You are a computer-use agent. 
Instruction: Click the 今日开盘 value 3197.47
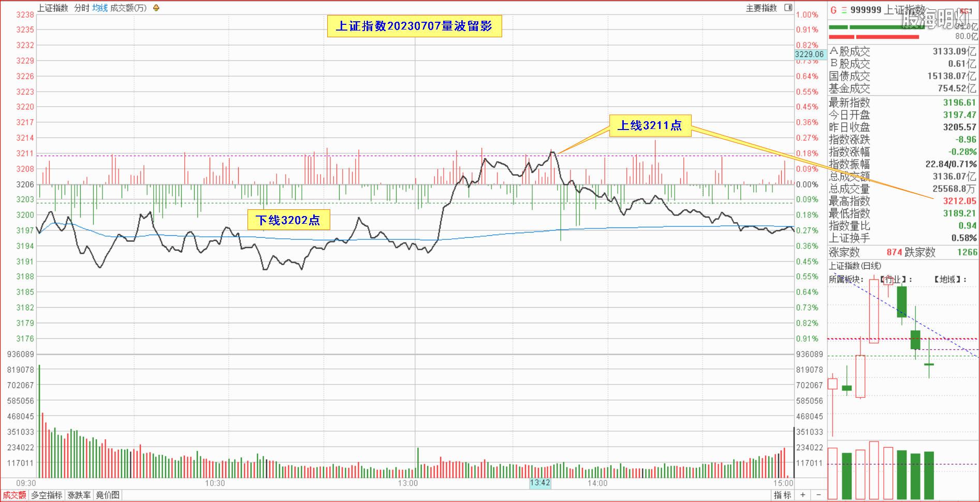[x=959, y=115]
